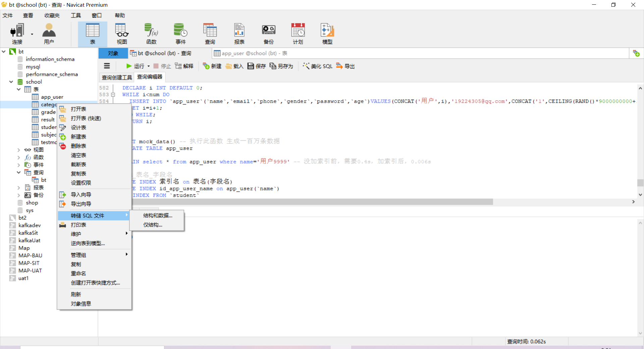Open the 运行 run options dropdown arrow
Screen dimensions: 644x349
point(149,66)
